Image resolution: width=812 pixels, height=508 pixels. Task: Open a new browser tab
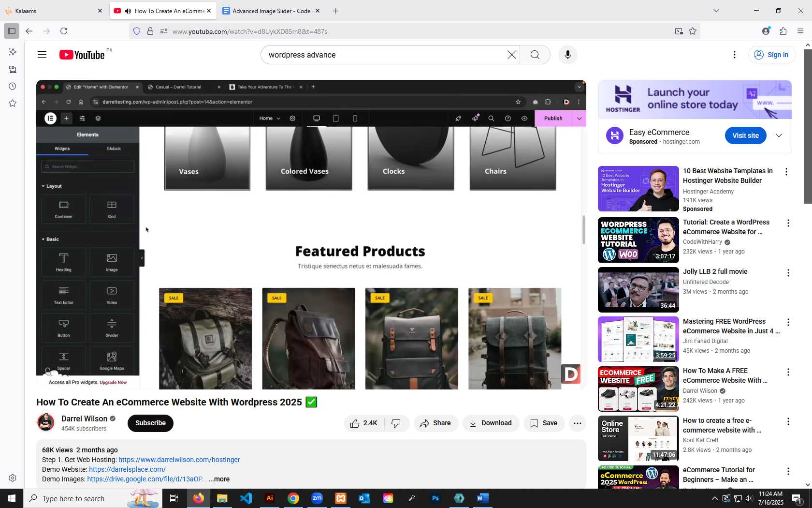click(x=336, y=11)
